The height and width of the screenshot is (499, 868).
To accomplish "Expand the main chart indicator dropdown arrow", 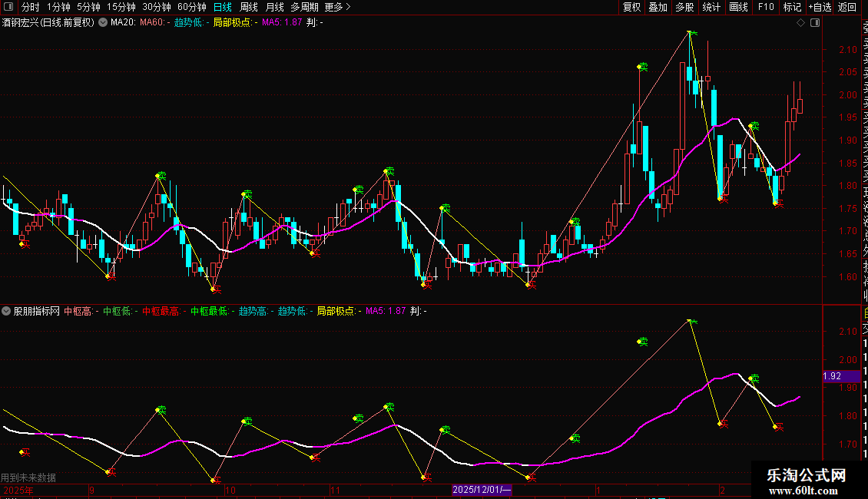I will click(103, 23).
